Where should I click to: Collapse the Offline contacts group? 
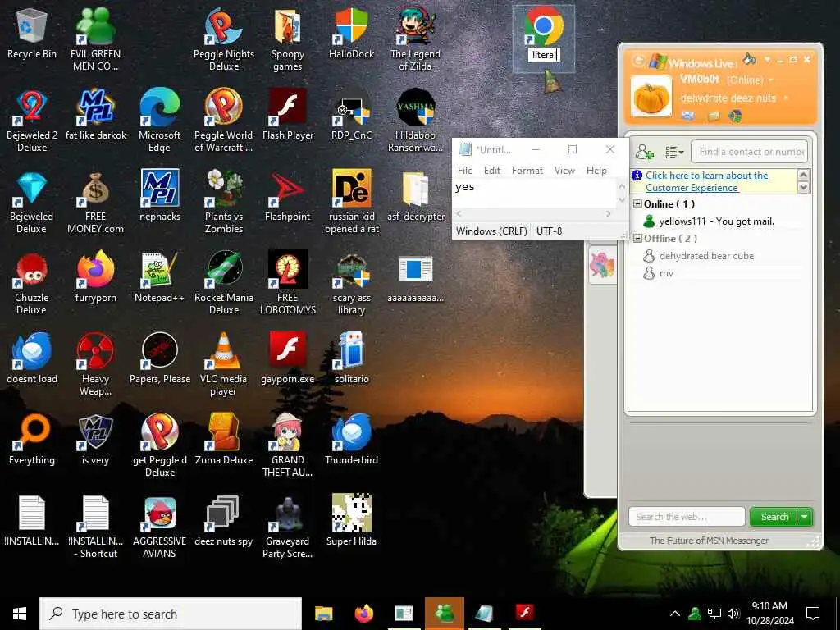point(637,239)
